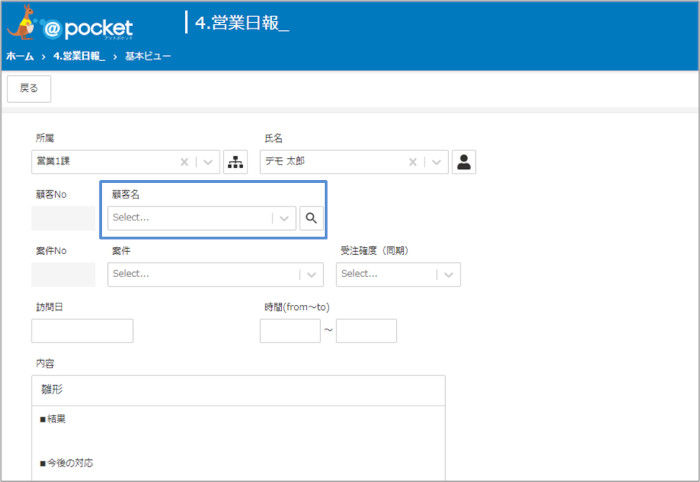Click the ■今後の対応 line in content
This screenshot has width=700, height=482.
67,463
